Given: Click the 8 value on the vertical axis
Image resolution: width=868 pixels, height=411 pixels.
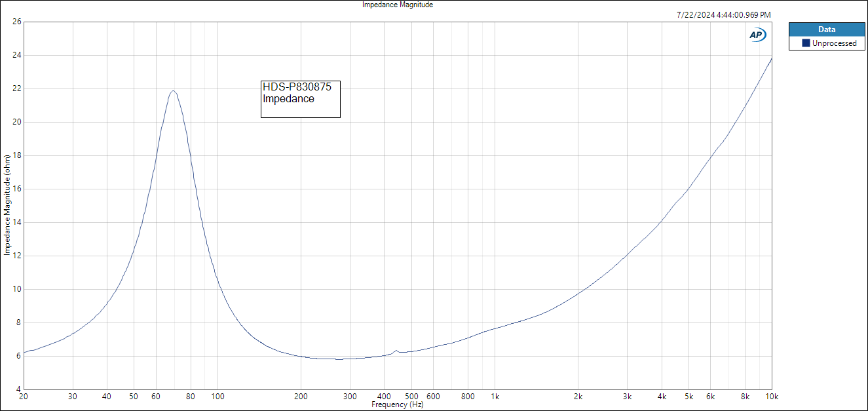Looking at the screenshot, I should pyautogui.click(x=19, y=323).
